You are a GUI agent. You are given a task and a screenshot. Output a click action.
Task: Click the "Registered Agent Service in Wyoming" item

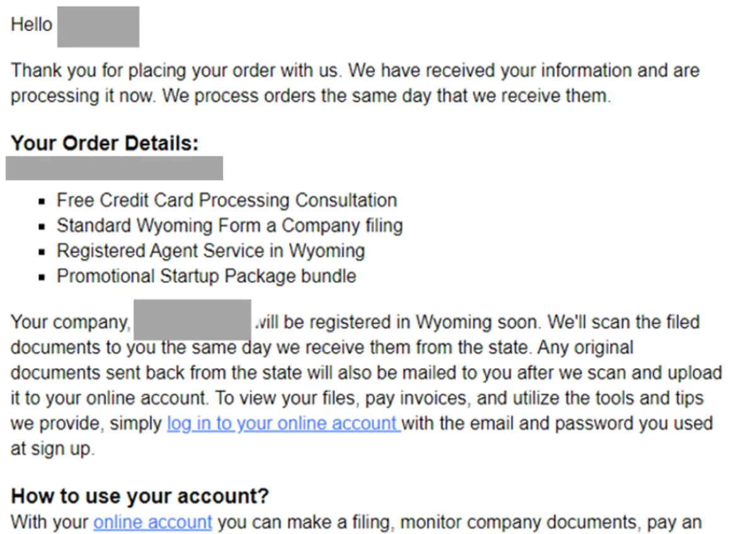coord(210,251)
